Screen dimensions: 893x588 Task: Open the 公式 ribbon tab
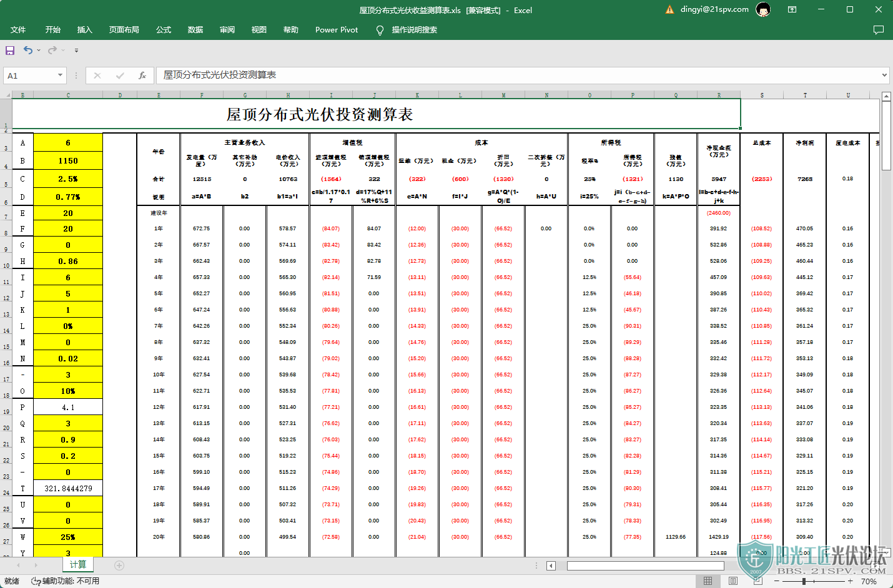tap(164, 29)
